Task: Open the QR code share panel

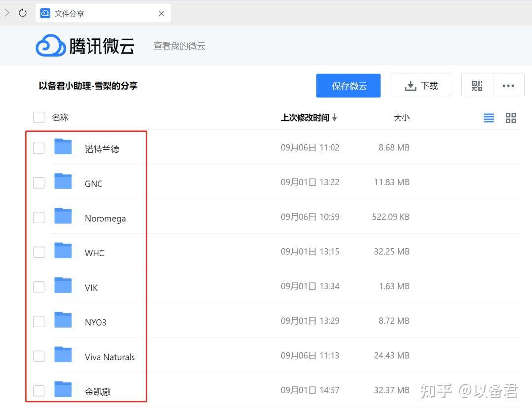Action: (x=476, y=85)
